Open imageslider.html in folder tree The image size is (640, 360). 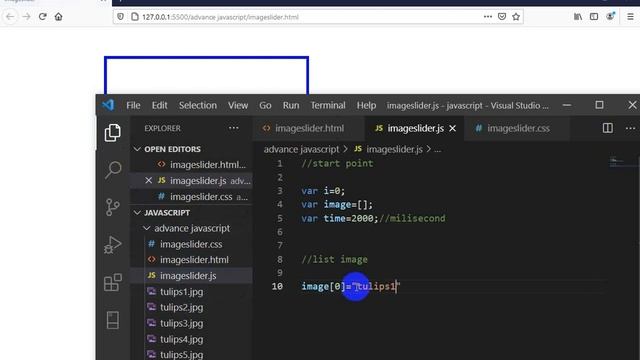point(192,260)
